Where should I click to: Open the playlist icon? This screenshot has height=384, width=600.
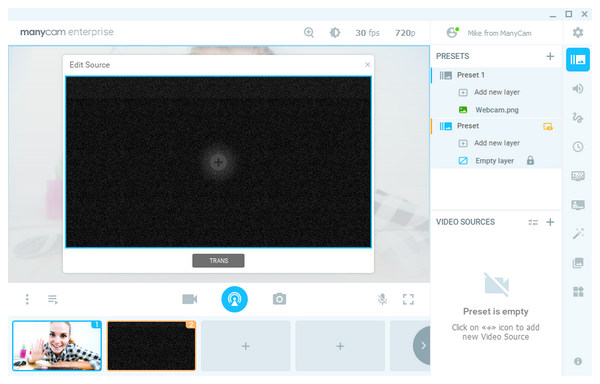(x=53, y=299)
